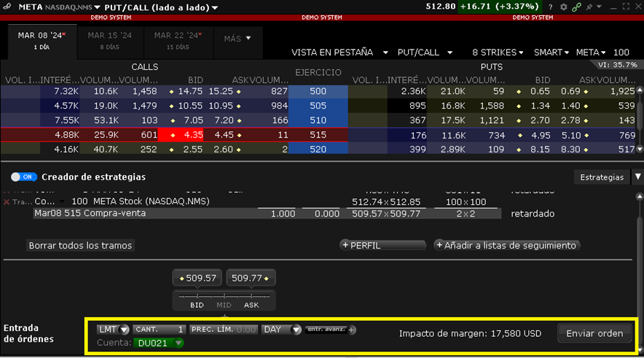Expand the DAY time-in-force dropdown
The image size is (644, 358).
281,330
